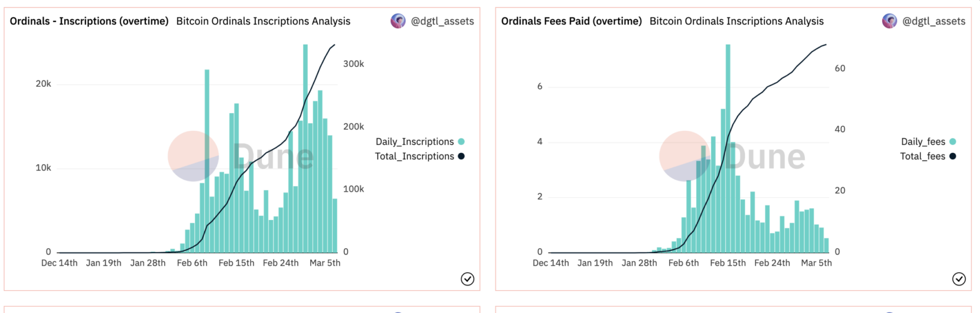Click the @dgtl_assets avatar on Inscriptions chart
Image resolution: width=980 pixels, height=313 pixels.
pos(398,21)
